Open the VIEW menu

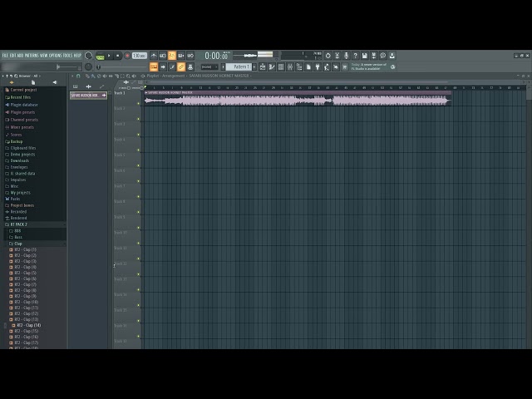44,56
